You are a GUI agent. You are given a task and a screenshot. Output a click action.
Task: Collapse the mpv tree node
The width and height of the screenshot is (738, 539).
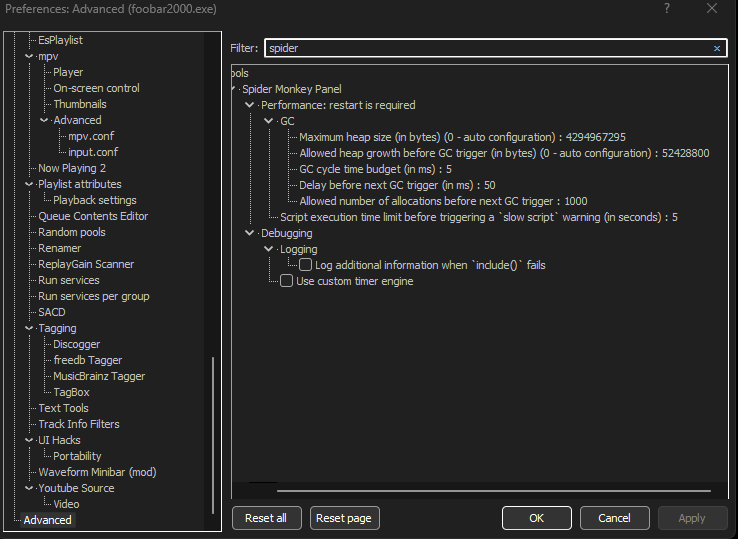[29, 56]
